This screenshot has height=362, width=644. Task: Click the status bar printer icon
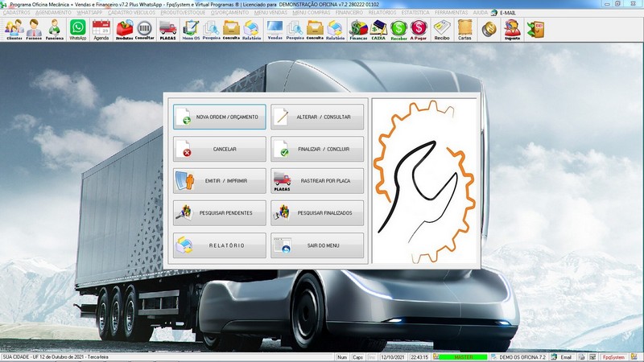[x=581, y=357]
